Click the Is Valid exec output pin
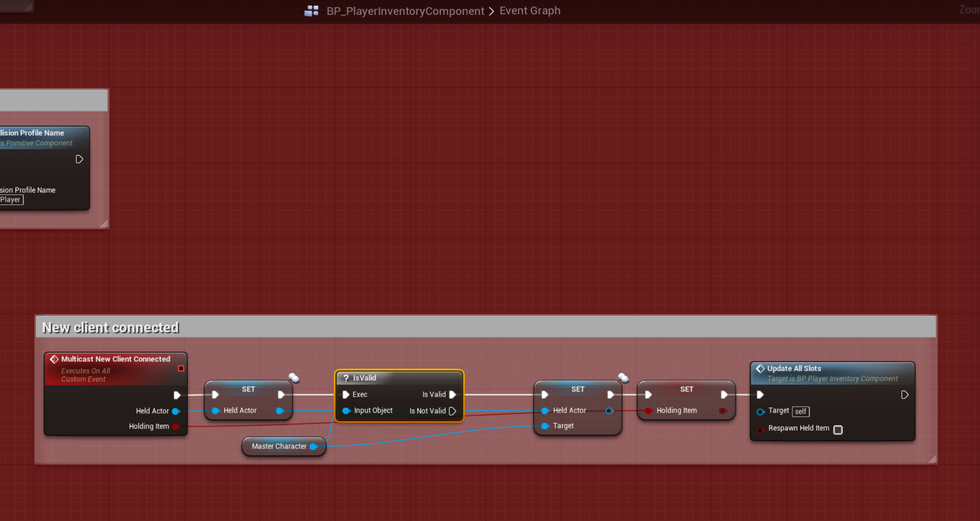Image resolution: width=980 pixels, height=521 pixels. [x=452, y=394]
